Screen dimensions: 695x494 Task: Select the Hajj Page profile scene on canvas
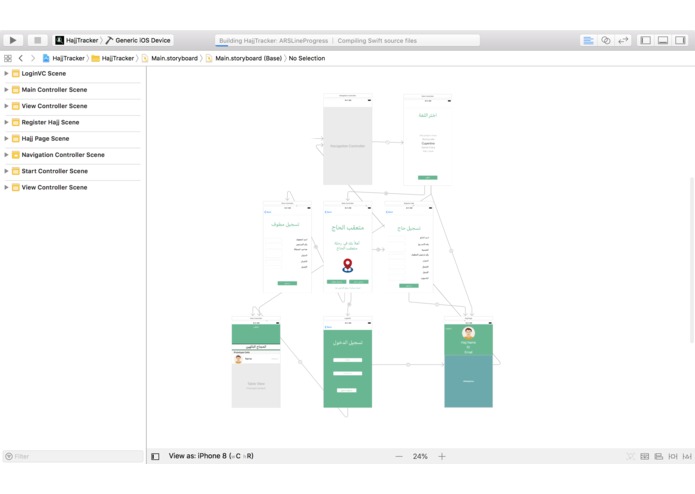click(469, 362)
